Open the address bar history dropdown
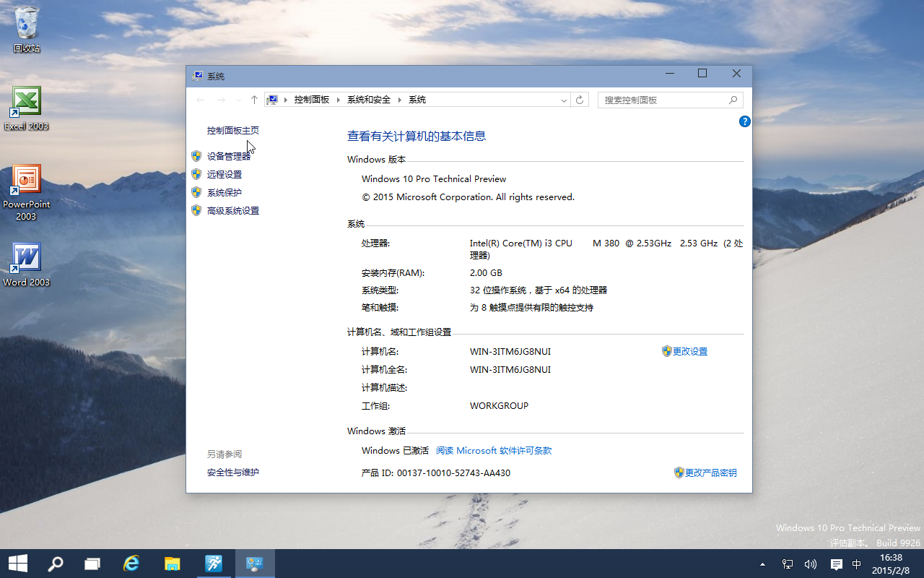Viewport: 924px width, 578px height. [x=564, y=100]
